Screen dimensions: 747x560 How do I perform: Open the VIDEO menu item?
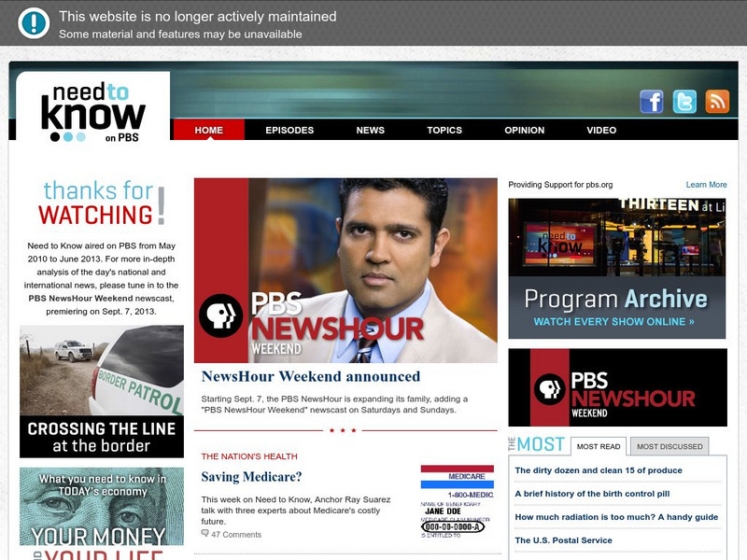click(601, 130)
